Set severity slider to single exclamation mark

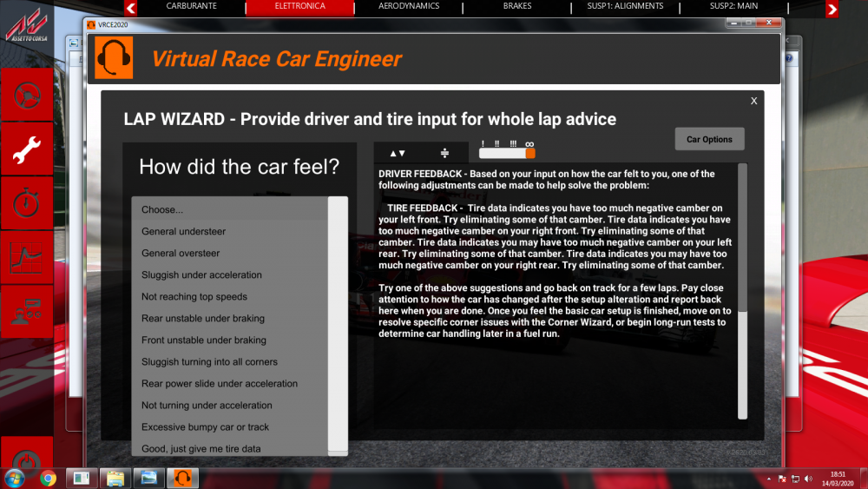(x=483, y=144)
